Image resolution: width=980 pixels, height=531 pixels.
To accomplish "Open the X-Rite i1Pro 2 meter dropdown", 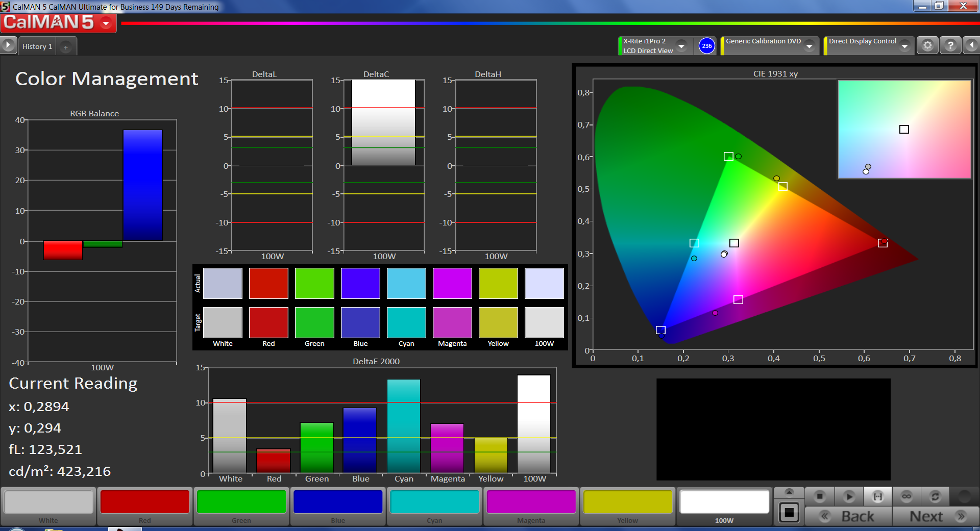I will tap(681, 46).
